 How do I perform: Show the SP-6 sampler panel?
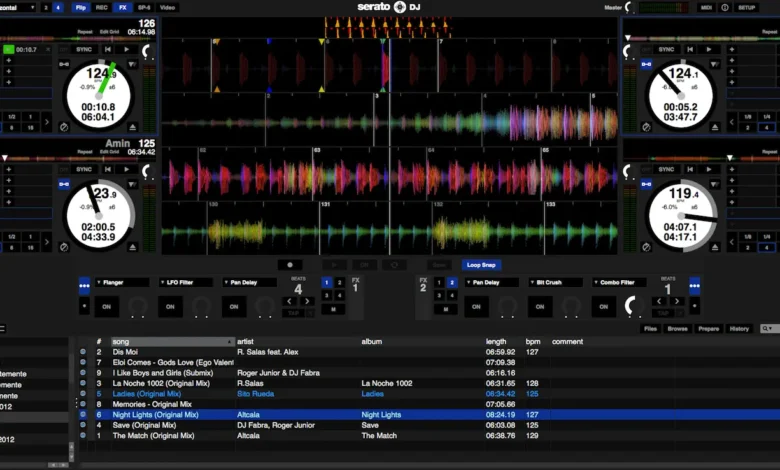[144, 7]
